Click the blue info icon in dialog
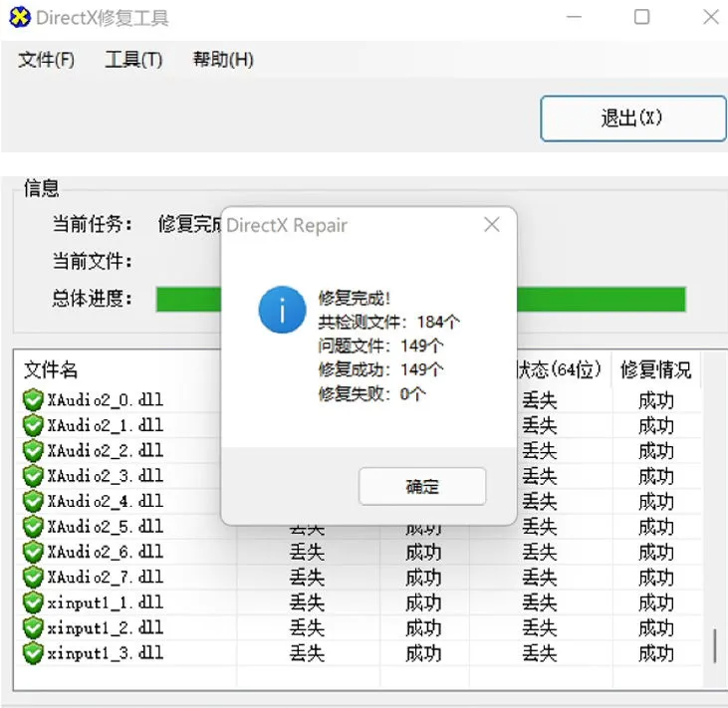 point(282,310)
